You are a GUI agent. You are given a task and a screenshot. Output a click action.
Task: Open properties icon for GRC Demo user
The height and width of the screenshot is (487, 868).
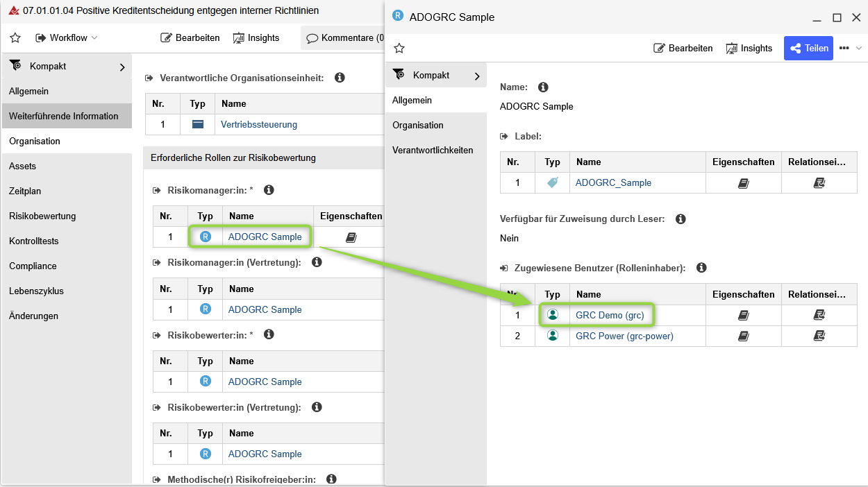point(743,316)
